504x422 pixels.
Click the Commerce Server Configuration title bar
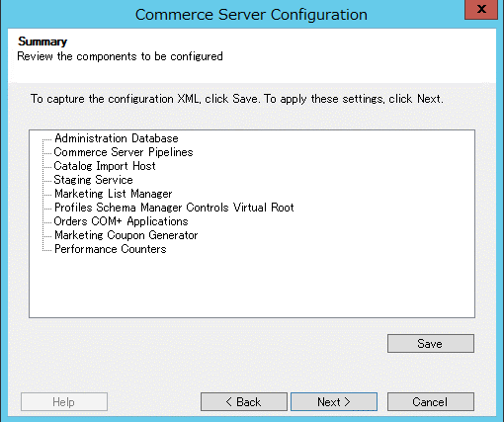tap(251, 15)
